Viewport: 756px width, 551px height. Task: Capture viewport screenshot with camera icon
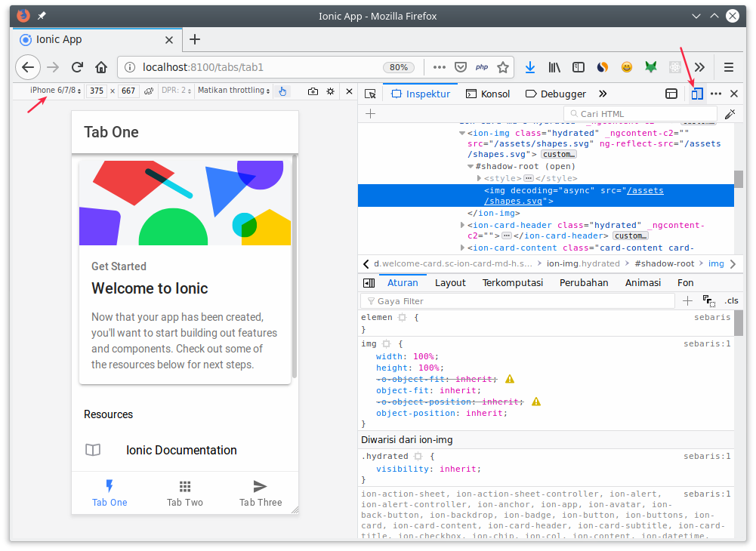click(x=313, y=91)
